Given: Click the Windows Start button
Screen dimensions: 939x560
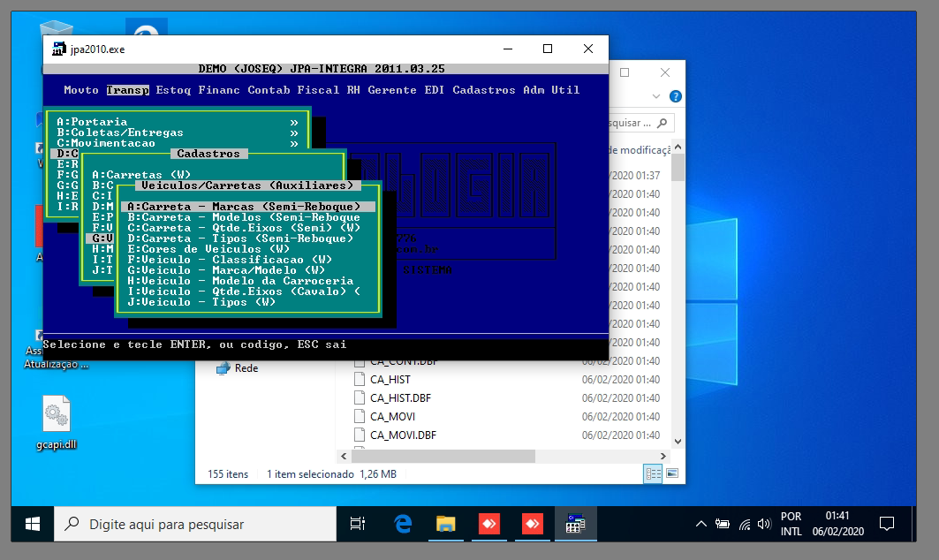Looking at the screenshot, I should point(33,524).
